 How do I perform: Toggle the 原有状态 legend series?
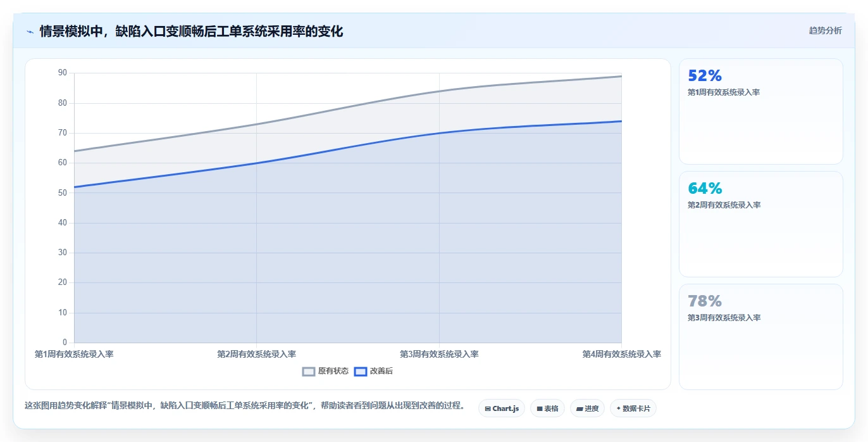(325, 371)
